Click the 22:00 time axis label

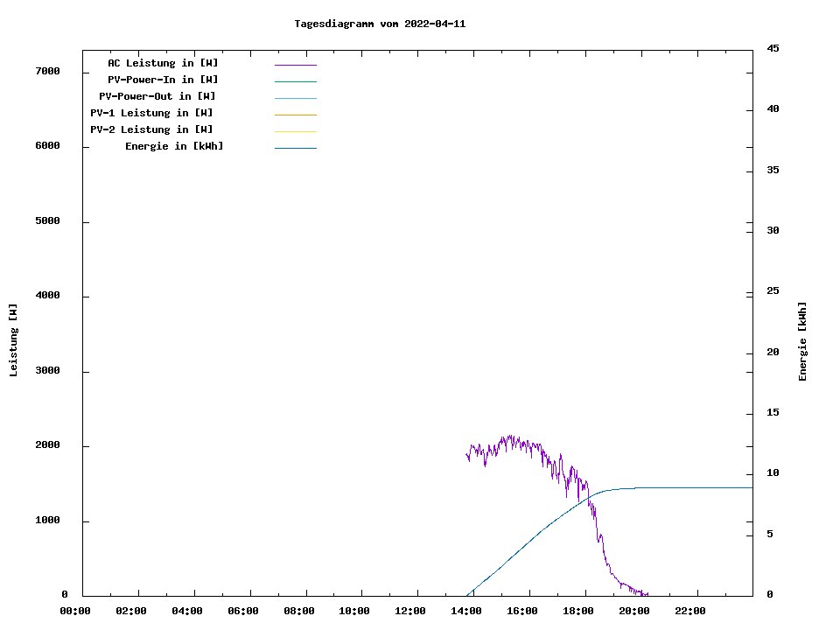(x=689, y=611)
